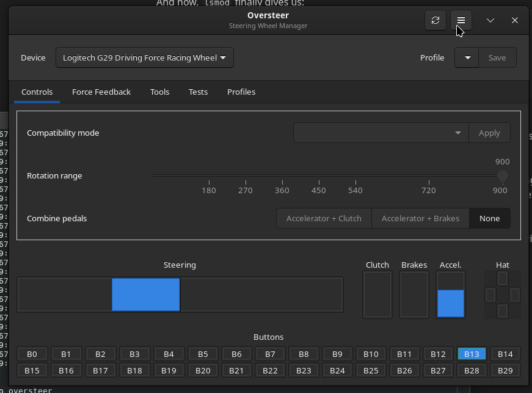Click the Apply compatibility mode button
The width and height of the screenshot is (532, 393).
coord(489,133)
